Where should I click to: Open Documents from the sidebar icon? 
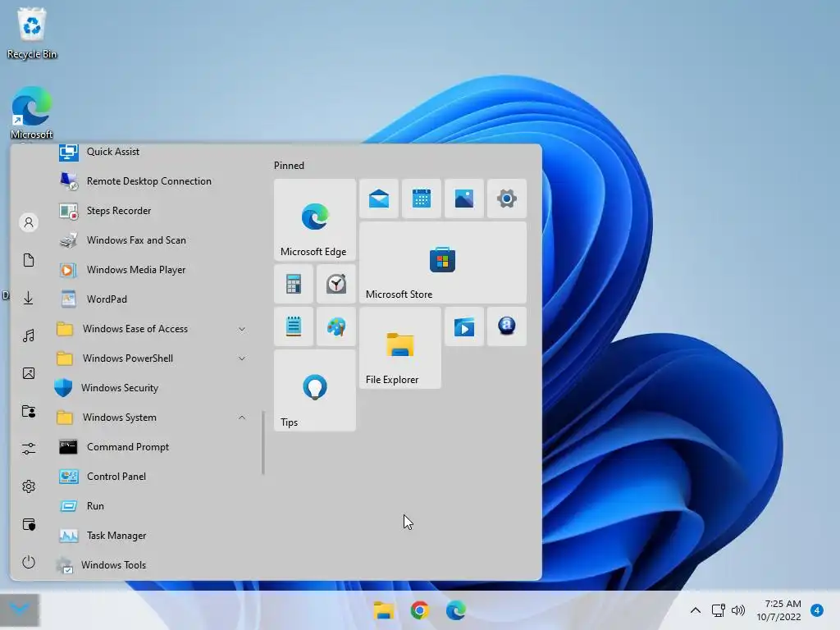coord(29,260)
